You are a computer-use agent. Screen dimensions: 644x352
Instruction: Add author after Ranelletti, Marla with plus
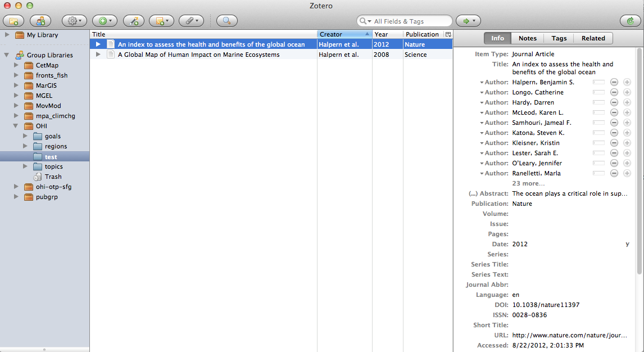[627, 173]
